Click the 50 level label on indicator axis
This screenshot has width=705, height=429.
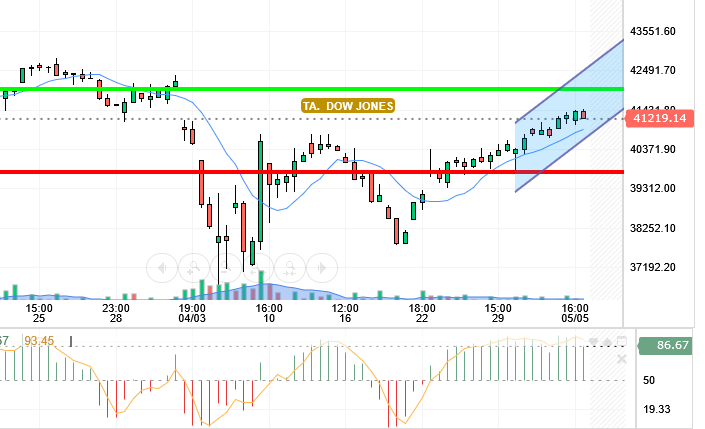tap(649, 380)
